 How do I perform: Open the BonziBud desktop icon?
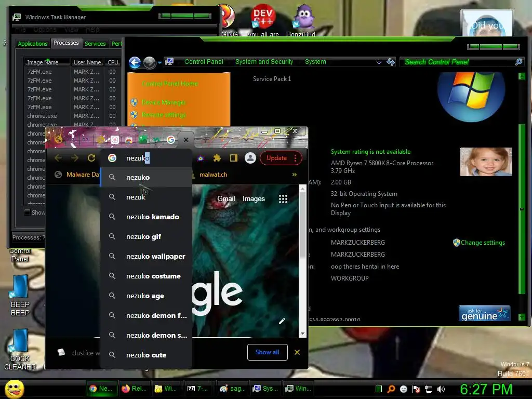click(301, 20)
